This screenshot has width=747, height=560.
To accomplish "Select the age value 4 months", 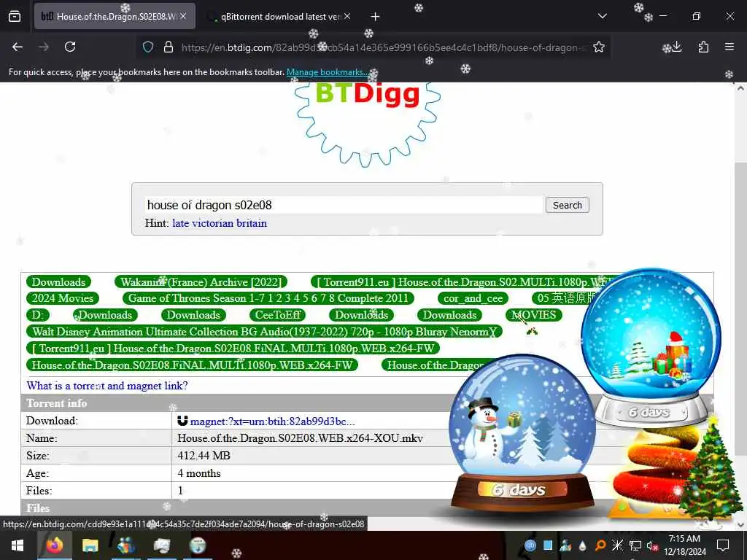I will pos(199,473).
